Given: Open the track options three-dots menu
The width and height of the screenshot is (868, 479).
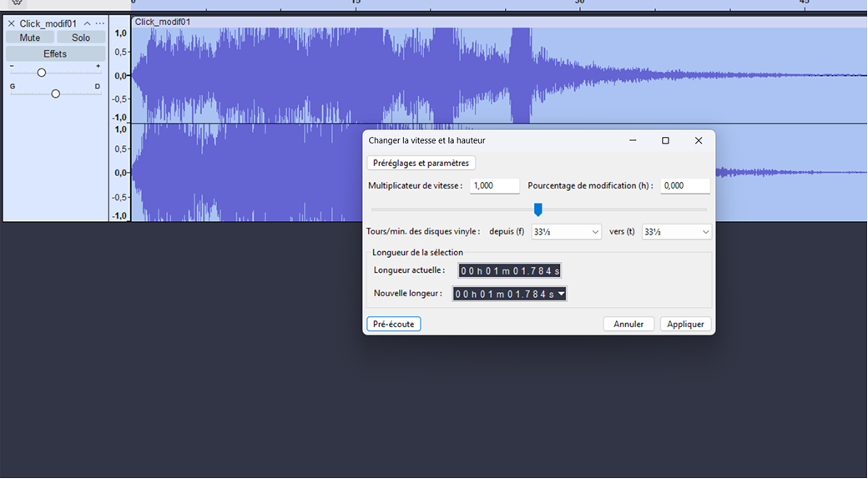Looking at the screenshot, I should [x=100, y=23].
